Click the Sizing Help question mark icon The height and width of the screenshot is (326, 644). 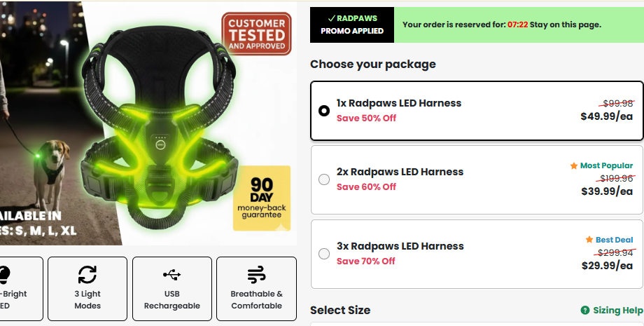tap(584, 311)
